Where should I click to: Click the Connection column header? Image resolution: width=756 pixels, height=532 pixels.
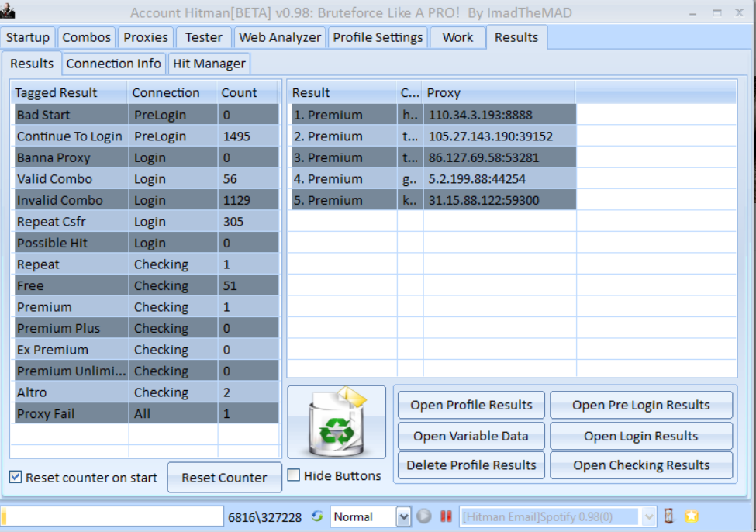point(172,92)
